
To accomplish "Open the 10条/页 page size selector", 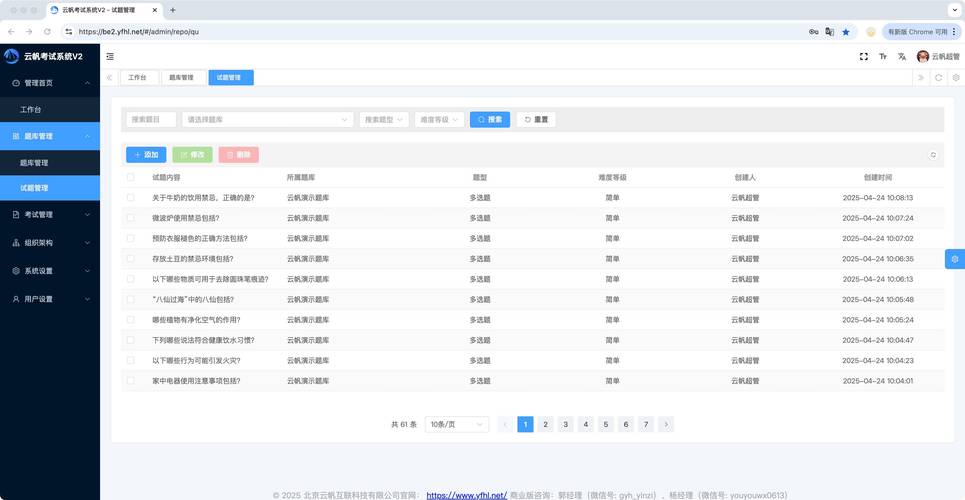I will point(456,424).
